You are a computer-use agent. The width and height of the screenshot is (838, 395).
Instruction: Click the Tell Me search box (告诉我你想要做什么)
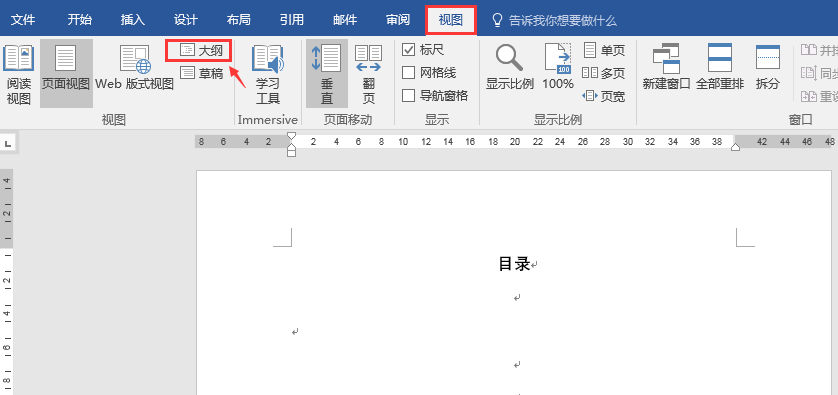click(562, 21)
